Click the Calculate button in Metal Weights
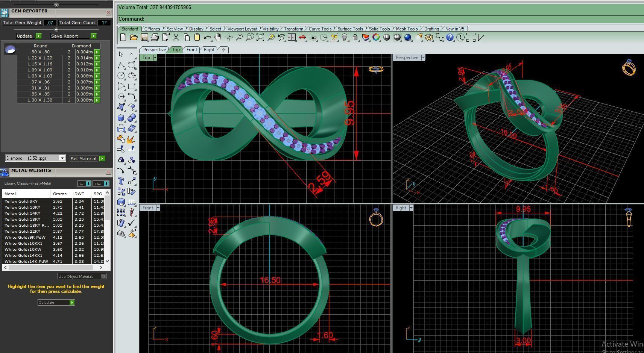Image resolution: width=644 pixels, height=353 pixels. 56,302
